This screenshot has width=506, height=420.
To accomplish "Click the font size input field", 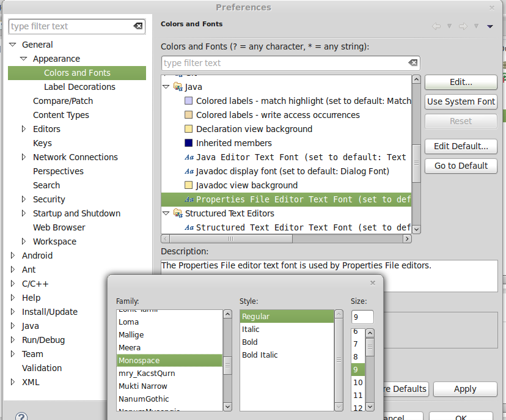I will click(362, 317).
